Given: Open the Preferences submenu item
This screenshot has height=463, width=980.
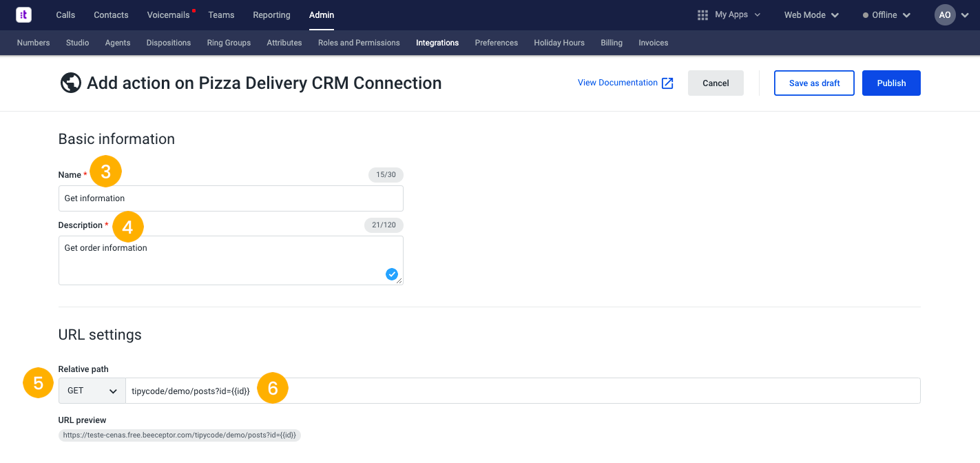Looking at the screenshot, I should pyautogui.click(x=497, y=43).
